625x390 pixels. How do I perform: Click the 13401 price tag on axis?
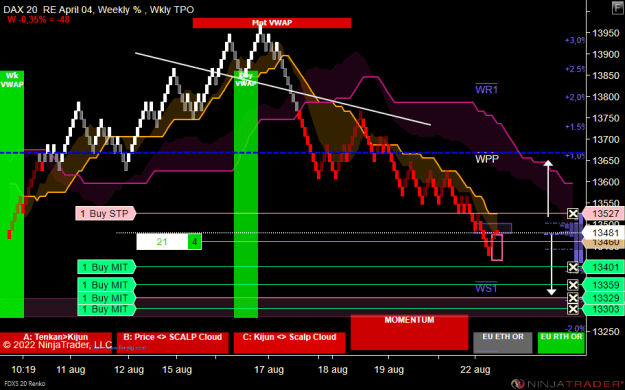604,267
